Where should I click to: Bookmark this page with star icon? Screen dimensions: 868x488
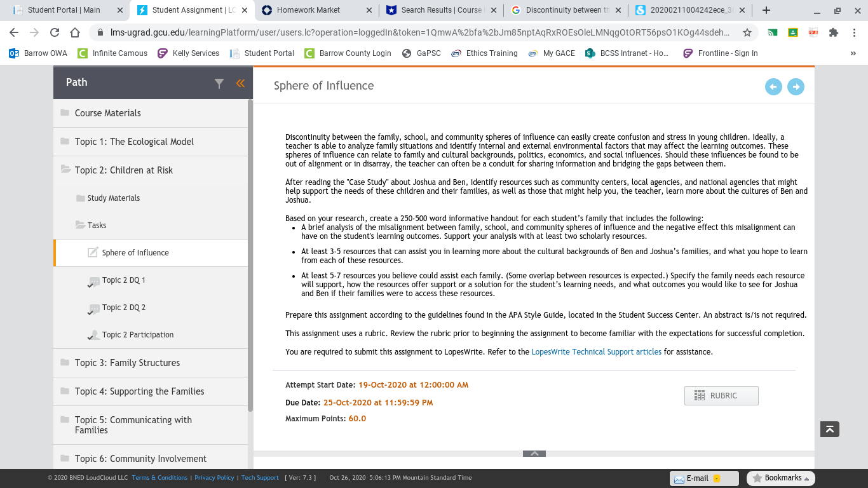point(747,32)
